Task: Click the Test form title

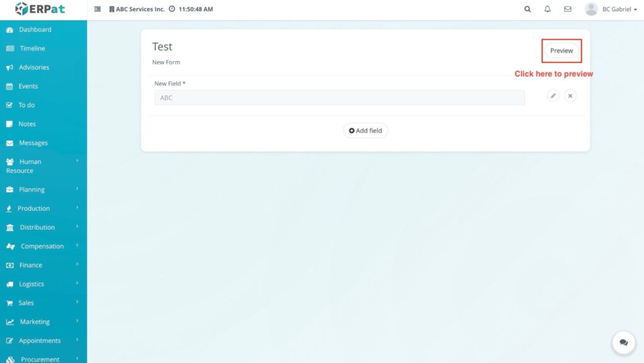Action: 162,47
